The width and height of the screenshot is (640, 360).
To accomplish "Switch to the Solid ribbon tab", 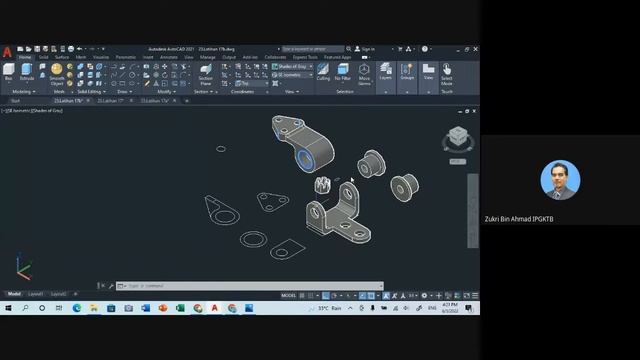I will tap(43, 58).
